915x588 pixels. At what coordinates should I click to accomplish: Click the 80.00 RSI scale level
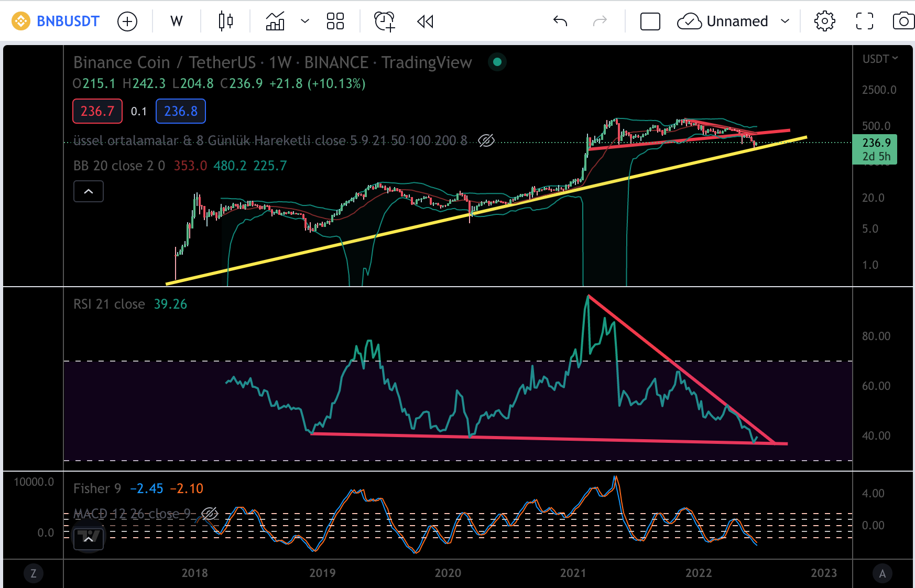click(x=876, y=336)
